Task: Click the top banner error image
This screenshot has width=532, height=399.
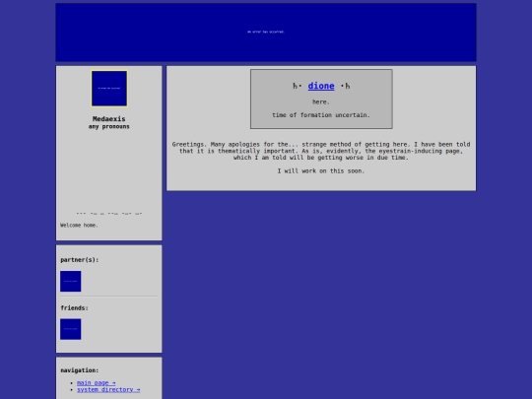Action: pos(266,33)
